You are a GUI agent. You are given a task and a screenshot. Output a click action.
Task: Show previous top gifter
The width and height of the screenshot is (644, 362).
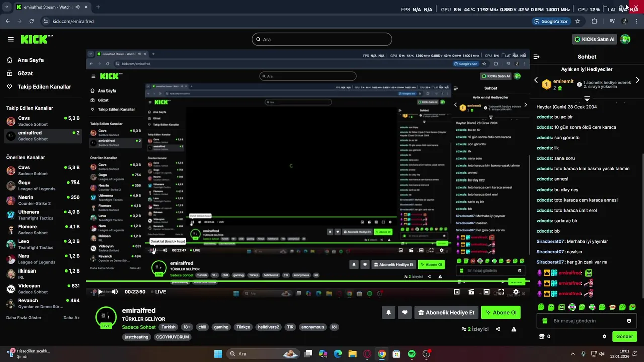[x=536, y=80]
